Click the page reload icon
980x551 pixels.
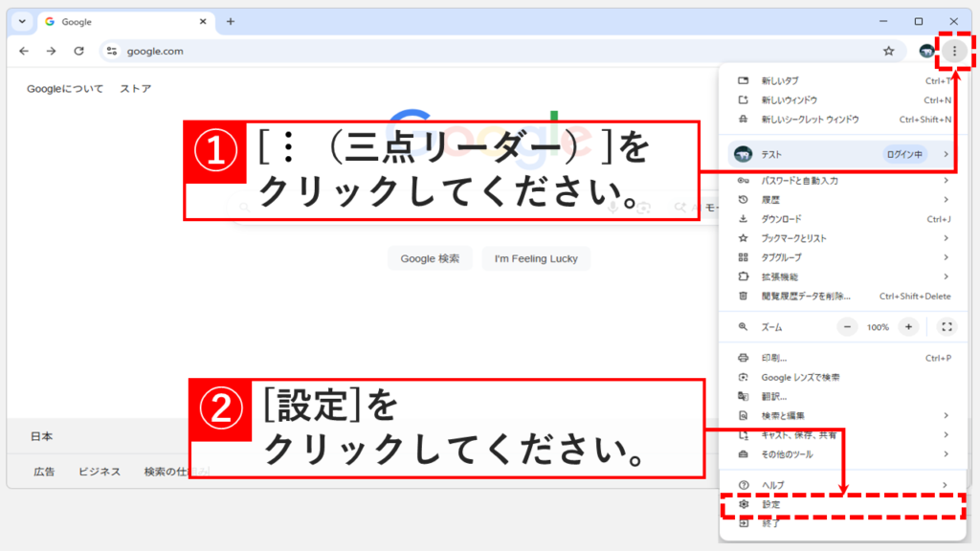coord(78,52)
